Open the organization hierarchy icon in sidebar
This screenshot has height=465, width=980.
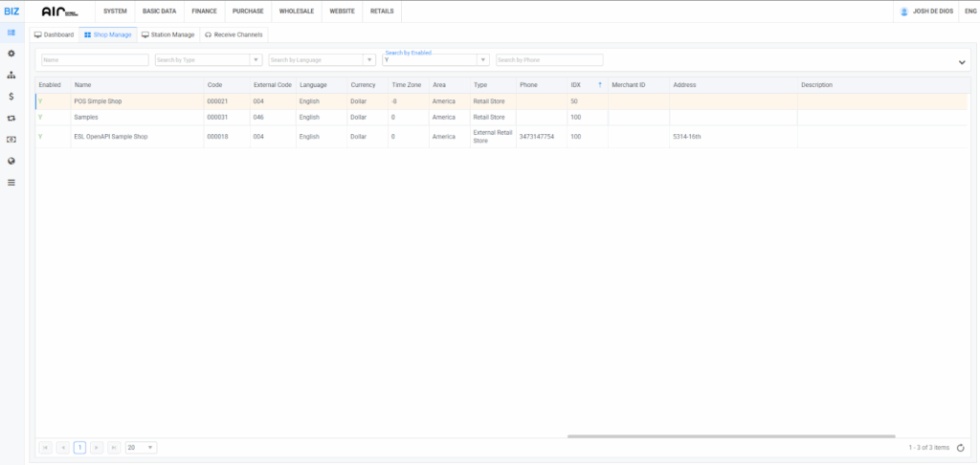11,75
